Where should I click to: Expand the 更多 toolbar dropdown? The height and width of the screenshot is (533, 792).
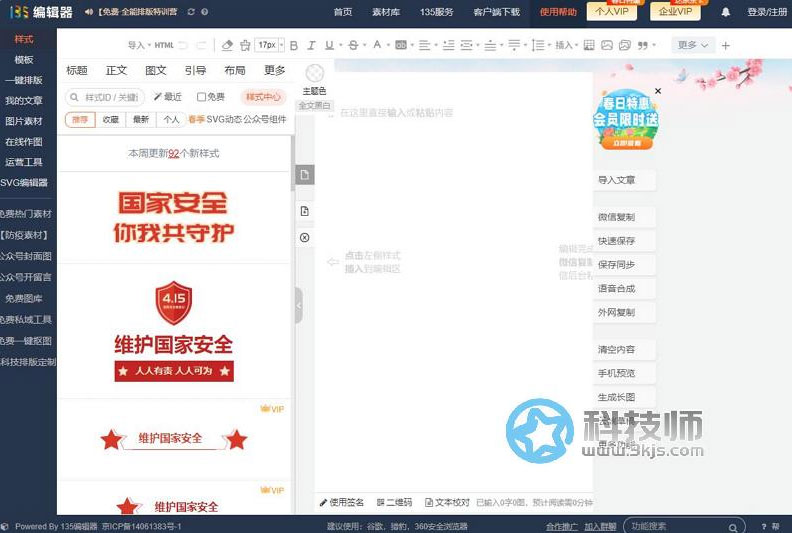(x=693, y=45)
